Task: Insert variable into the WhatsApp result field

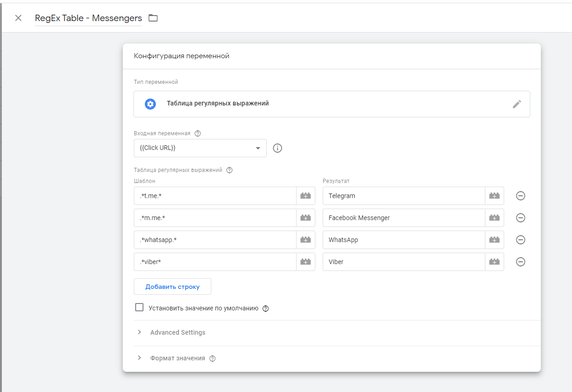Action: tap(494, 240)
